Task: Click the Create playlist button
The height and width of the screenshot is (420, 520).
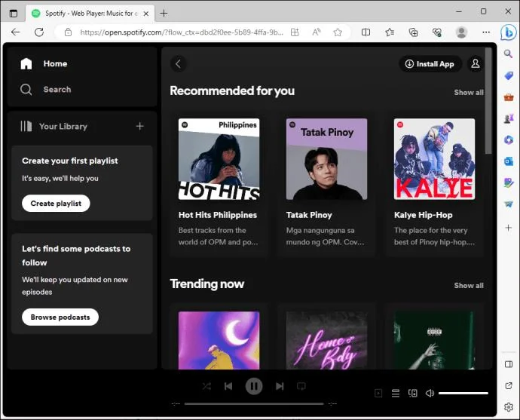Action: click(56, 204)
